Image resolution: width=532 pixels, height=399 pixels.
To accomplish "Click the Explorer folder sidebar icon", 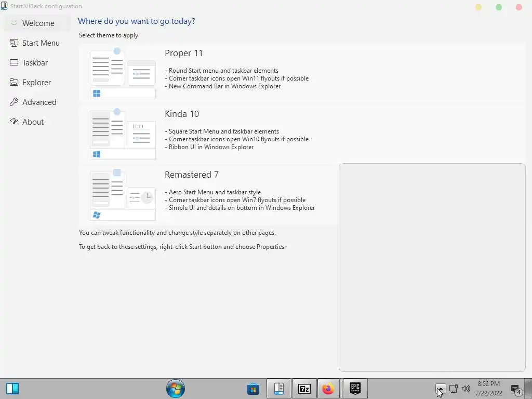I will tap(14, 82).
